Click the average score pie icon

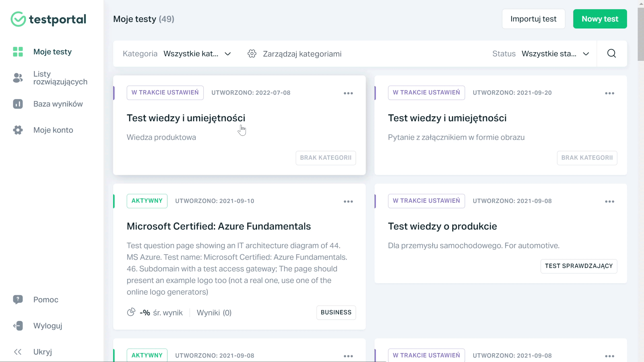(131, 312)
